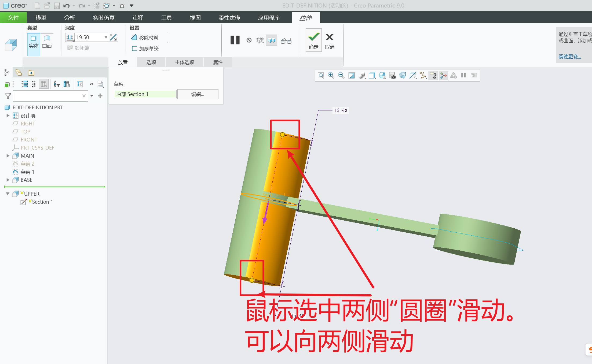The width and height of the screenshot is (592, 364).
Task: Click the model tree search field
Action: pos(47,96)
